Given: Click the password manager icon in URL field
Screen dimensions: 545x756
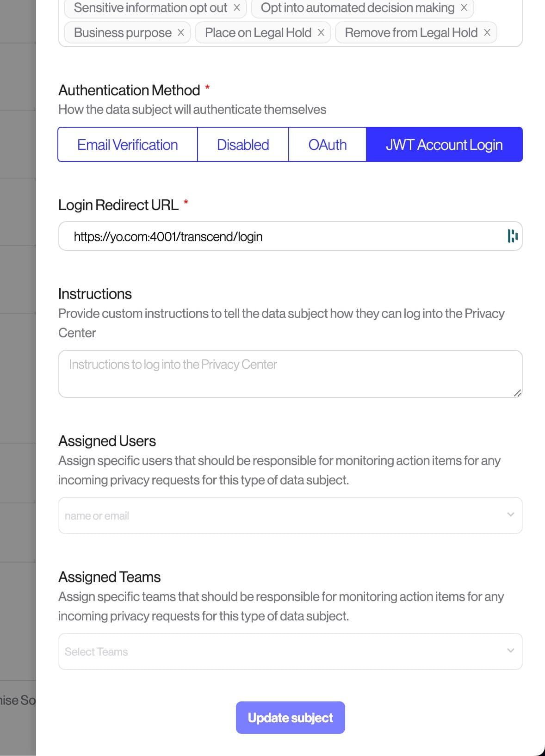Looking at the screenshot, I should click(x=512, y=236).
